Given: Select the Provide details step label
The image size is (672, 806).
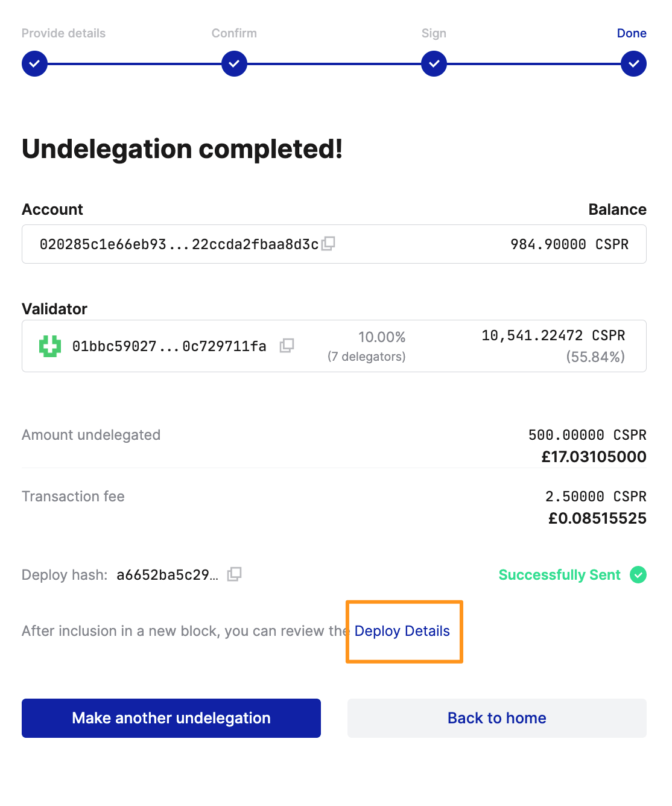Looking at the screenshot, I should 63,33.
